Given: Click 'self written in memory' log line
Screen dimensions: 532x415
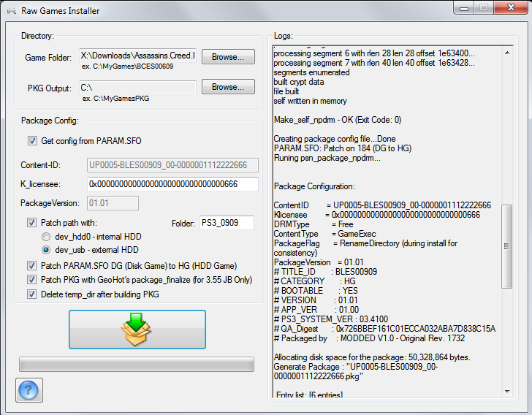Looking at the screenshot, I should coord(310,101).
